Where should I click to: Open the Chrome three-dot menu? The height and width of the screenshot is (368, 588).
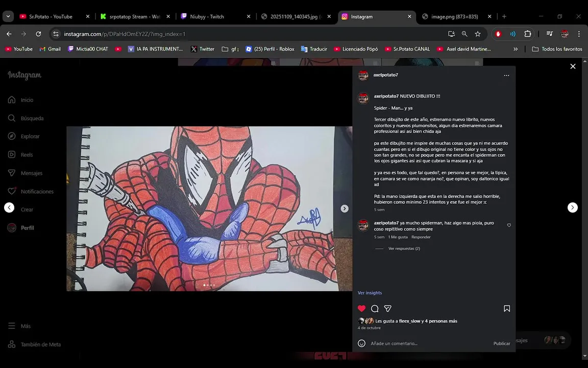click(579, 34)
